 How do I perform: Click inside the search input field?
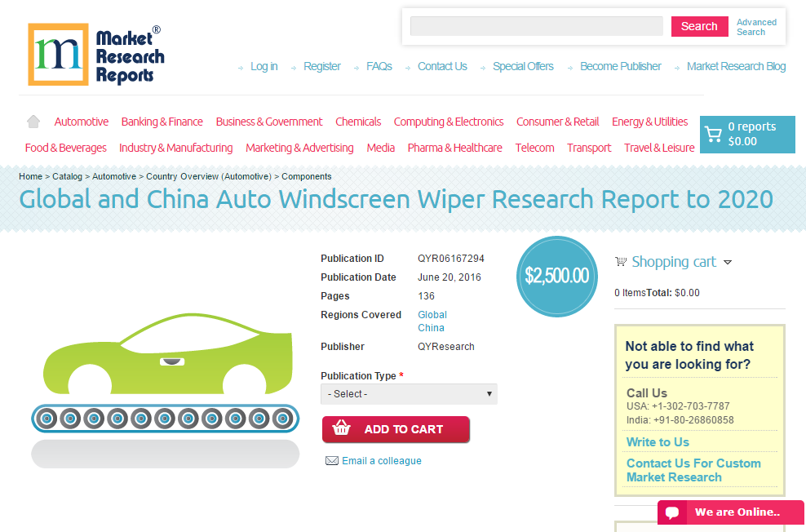point(536,26)
